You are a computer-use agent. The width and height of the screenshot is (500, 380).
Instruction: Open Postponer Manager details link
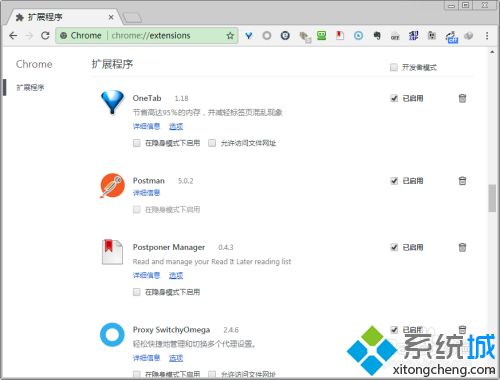pyautogui.click(x=146, y=275)
